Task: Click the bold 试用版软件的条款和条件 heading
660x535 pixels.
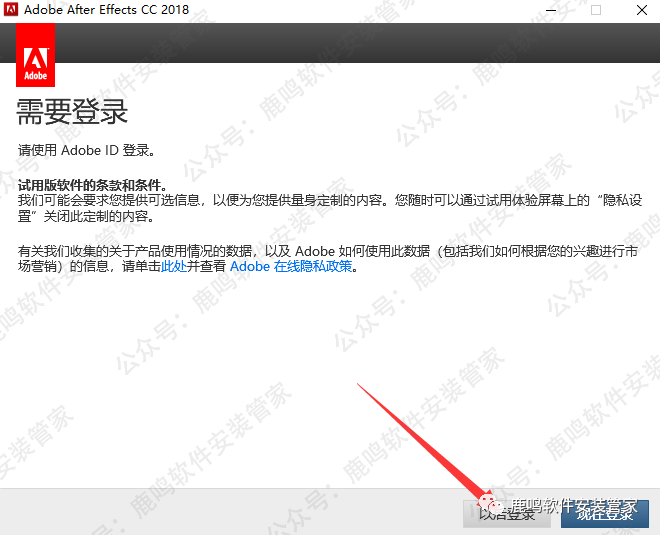Action: tap(93, 185)
